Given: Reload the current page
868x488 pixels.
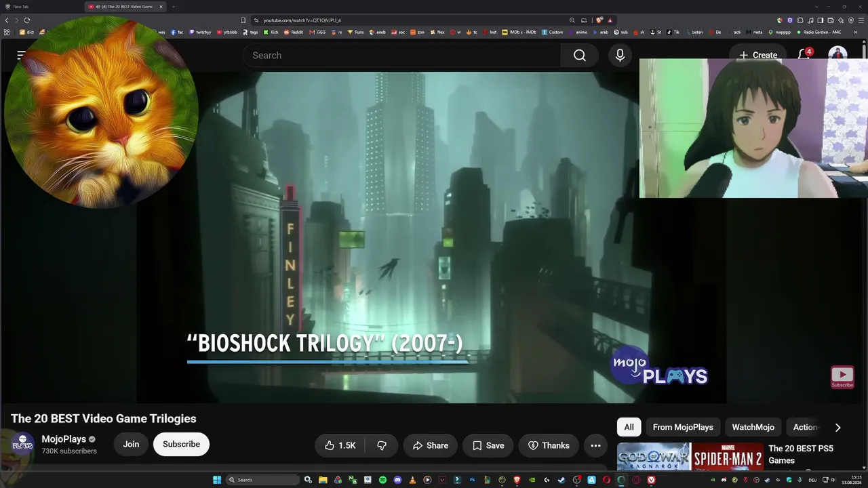Looking at the screenshot, I should coord(27,20).
